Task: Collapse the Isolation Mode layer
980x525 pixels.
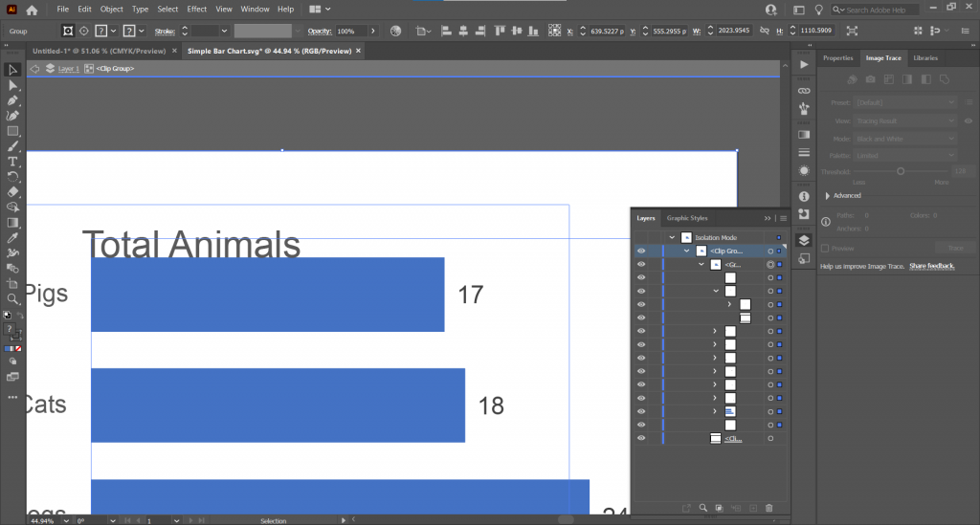Action: 672,238
